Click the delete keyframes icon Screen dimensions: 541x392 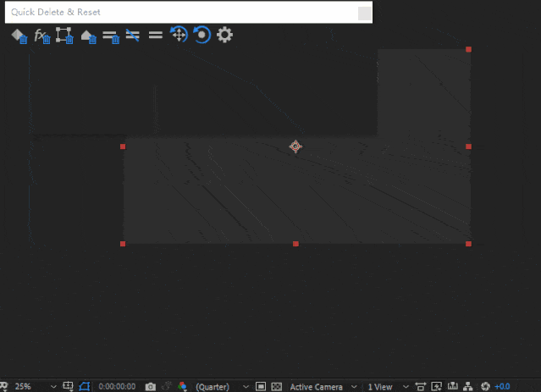19,36
